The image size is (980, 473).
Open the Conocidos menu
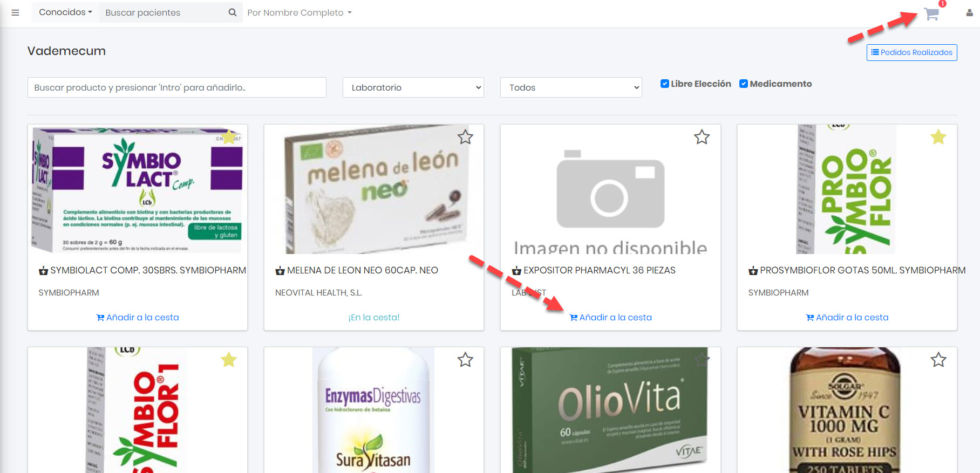65,12
